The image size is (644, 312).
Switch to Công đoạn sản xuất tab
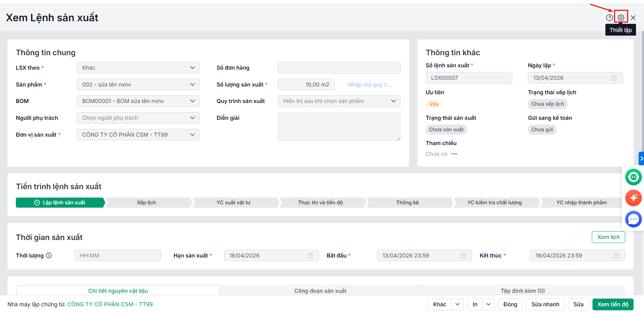tap(320, 291)
